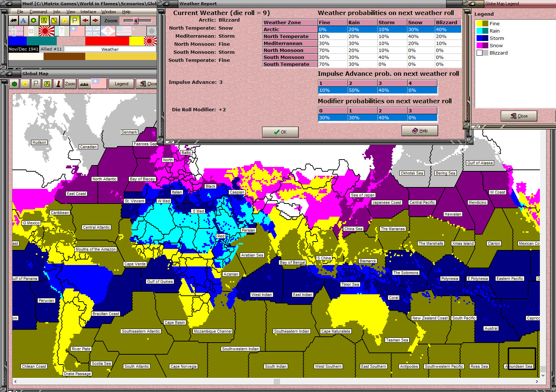The height and width of the screenshot is (392, 556).
Task: Click the 'Allied #11' impulse label
Action: (x=51, y=49)
